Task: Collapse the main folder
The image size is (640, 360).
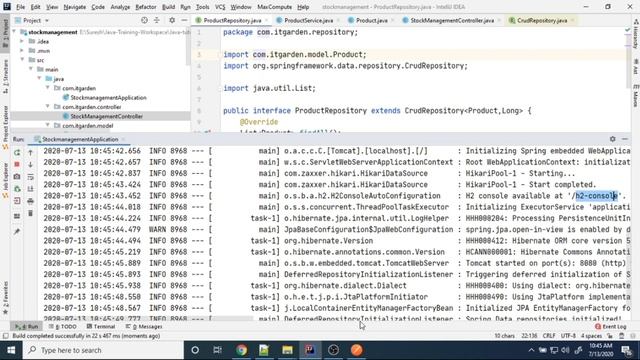Action: coord(31,69)
